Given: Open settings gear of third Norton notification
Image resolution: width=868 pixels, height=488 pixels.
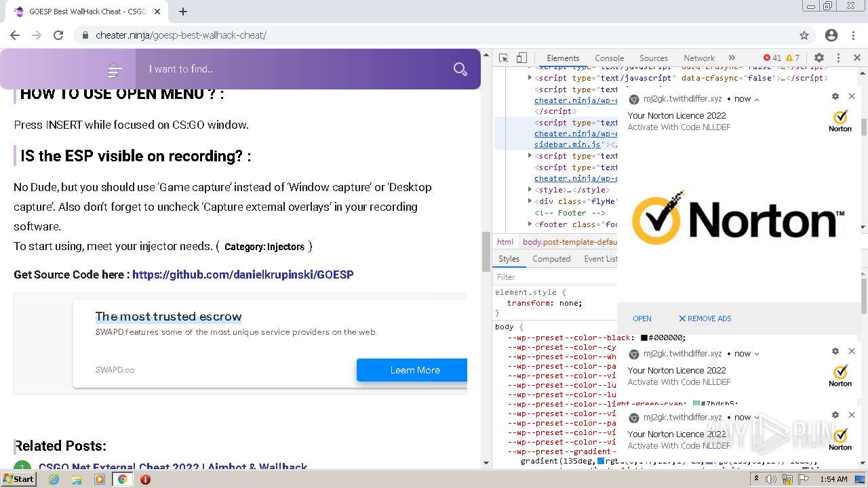Looking at the screenshot, I should [835, 415].
